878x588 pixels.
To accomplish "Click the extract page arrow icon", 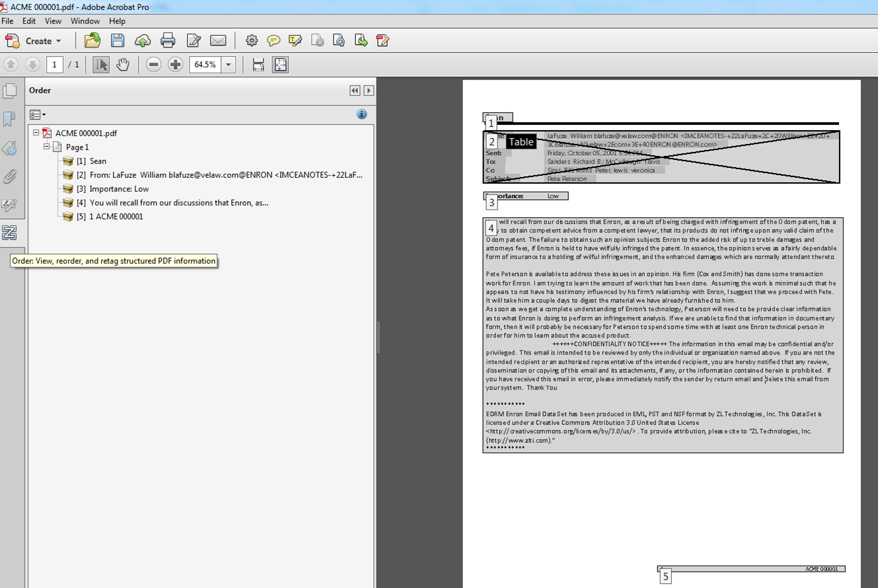I will [x=361, y=41].
